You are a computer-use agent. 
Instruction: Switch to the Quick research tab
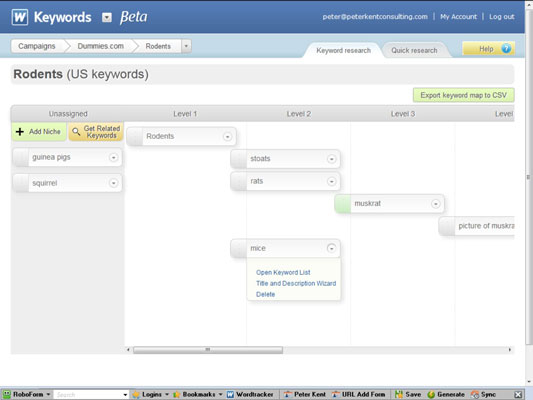414,50
